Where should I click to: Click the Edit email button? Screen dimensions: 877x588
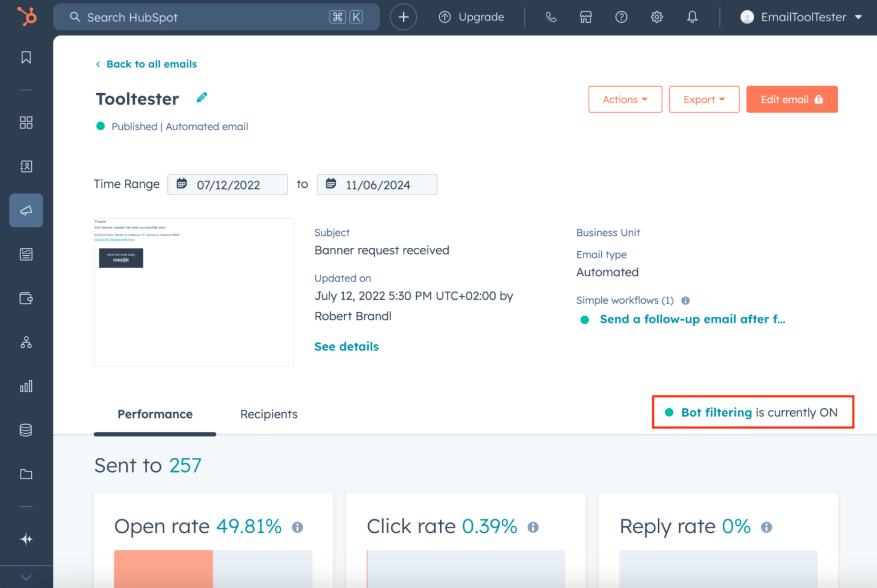pyautogui.click(x=792, y=99)
